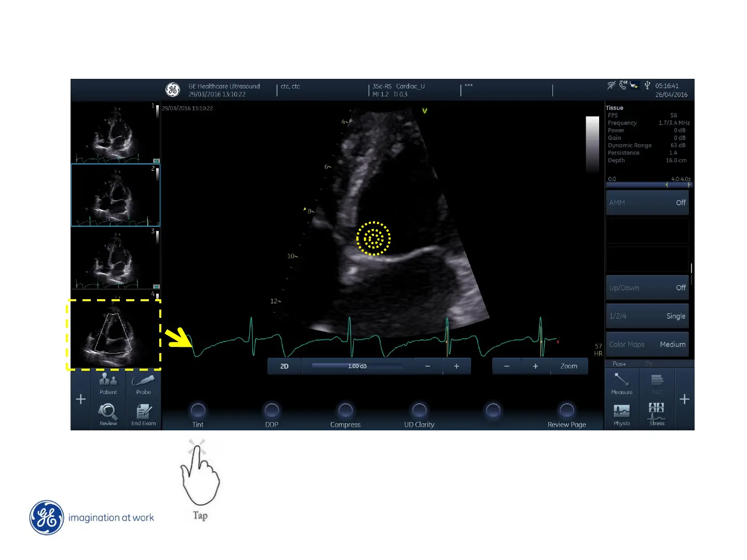This screenshot has height=560, width=747.
Task: Open the Review magnifier icon
Action: click(108, 414)
